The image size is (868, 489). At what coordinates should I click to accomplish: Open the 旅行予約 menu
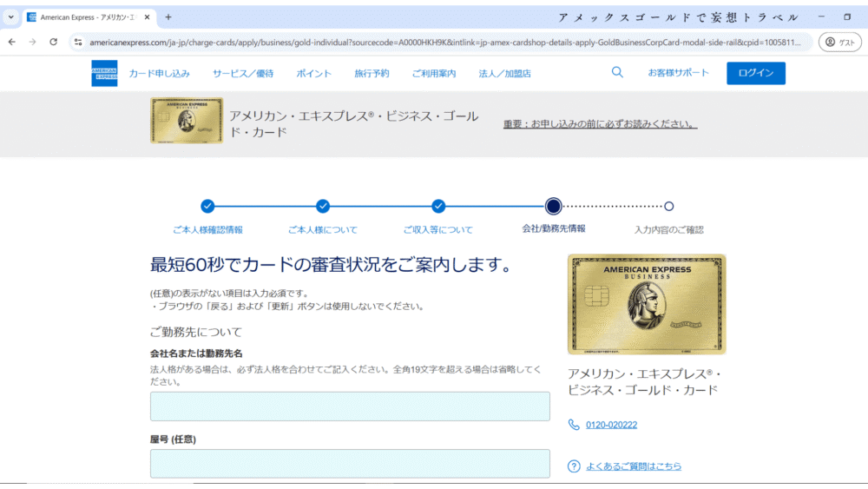pos(372,73)
